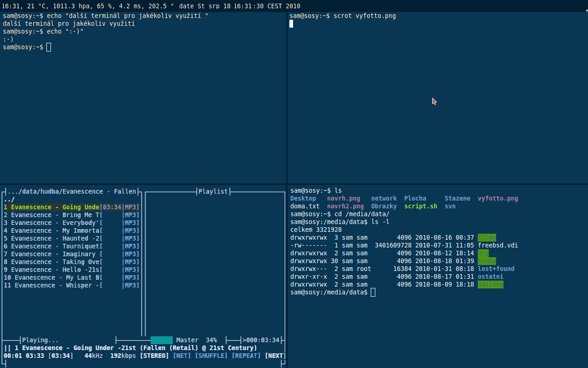Select track 2 Evanescence - Bring Me T
Screen dimensions: 588x368
tap(71, 215)
